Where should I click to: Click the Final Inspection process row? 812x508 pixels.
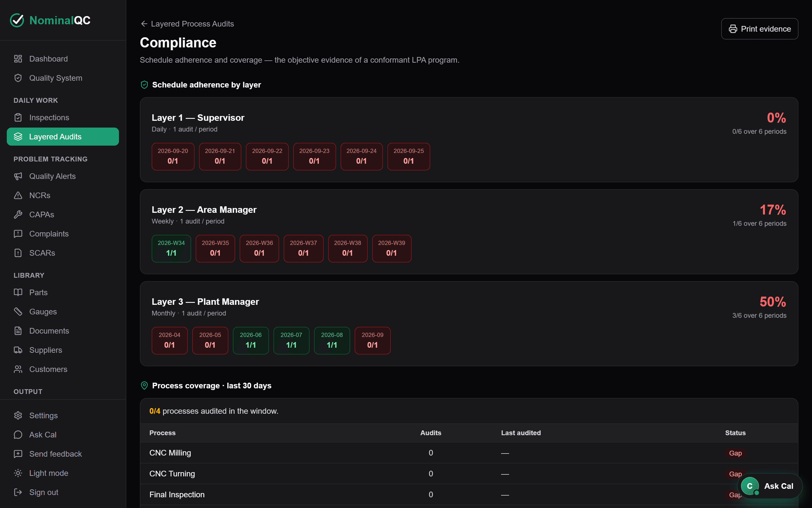click(x=469, y=494)
